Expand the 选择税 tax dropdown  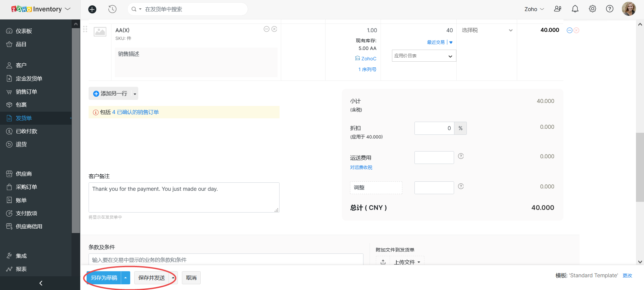(510, 31)
